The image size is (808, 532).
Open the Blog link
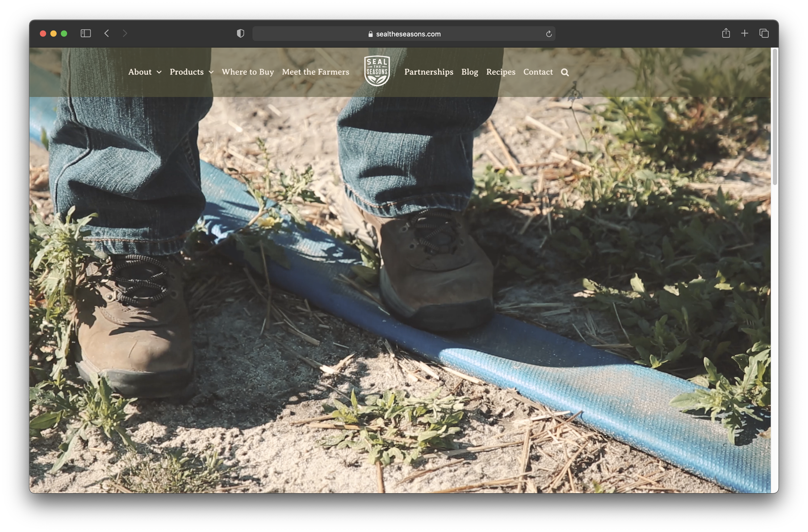(470, 72)
